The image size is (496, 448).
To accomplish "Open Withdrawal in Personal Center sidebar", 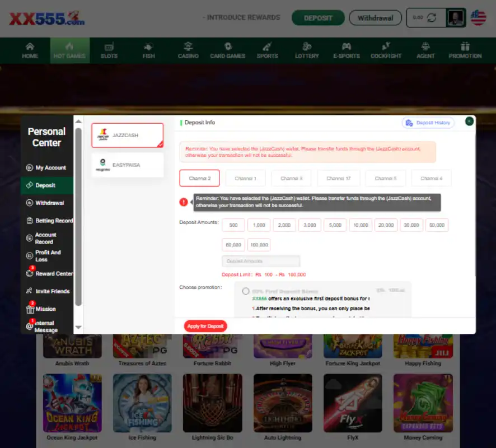I will click(46, 203).
